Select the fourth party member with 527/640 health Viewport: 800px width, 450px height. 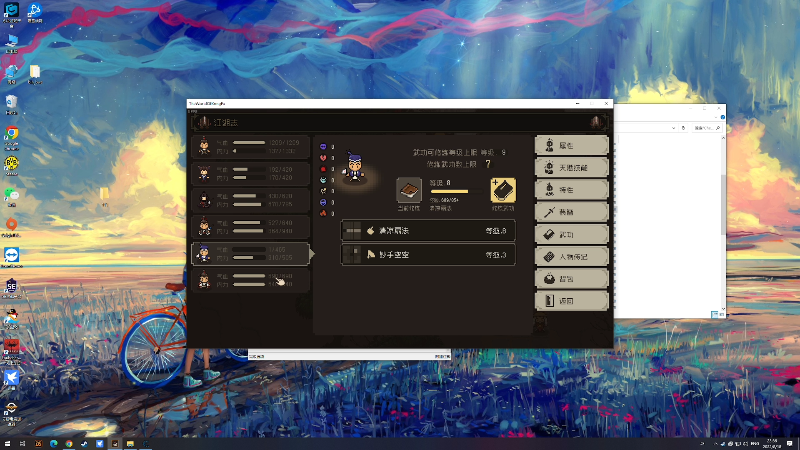pyautogui.click(x=251, y=227)
